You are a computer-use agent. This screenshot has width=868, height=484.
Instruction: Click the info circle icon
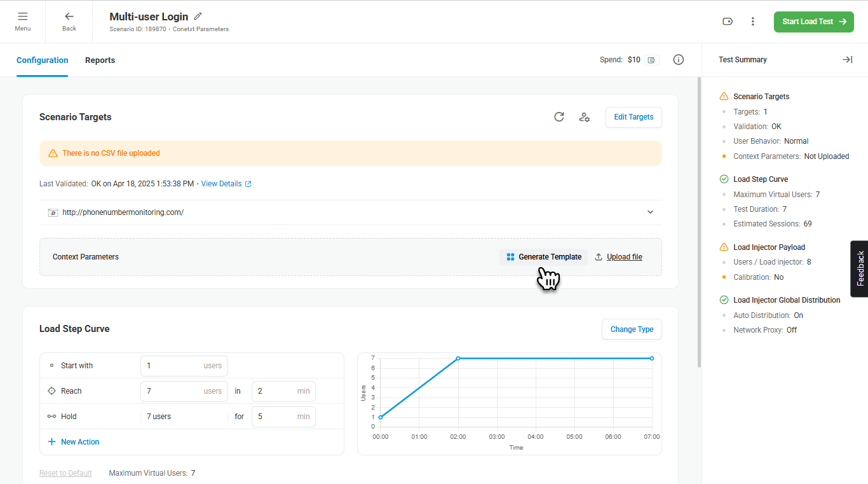point(679,60)
